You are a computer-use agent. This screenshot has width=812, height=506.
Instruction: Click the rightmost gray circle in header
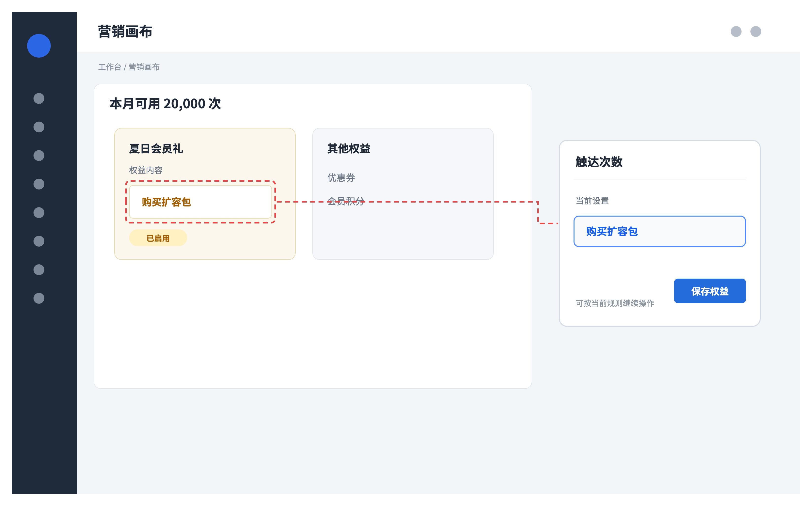pos(756,32)
